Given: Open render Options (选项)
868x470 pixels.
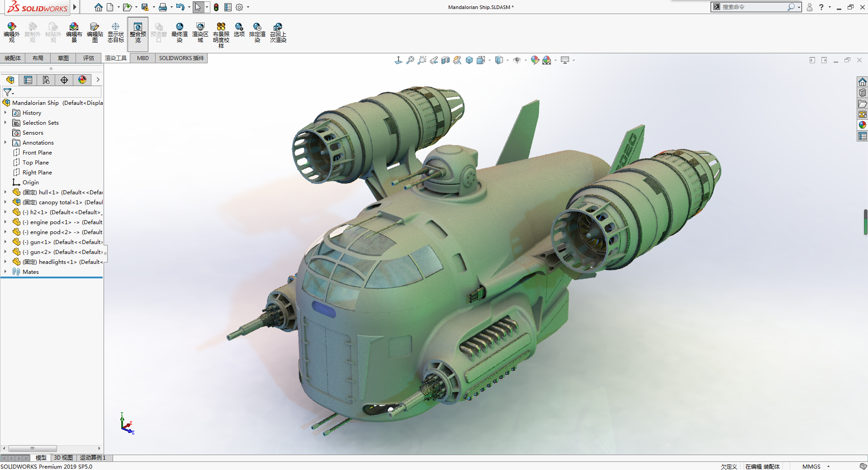Looking at the screenshot, I should click(239, 30).
